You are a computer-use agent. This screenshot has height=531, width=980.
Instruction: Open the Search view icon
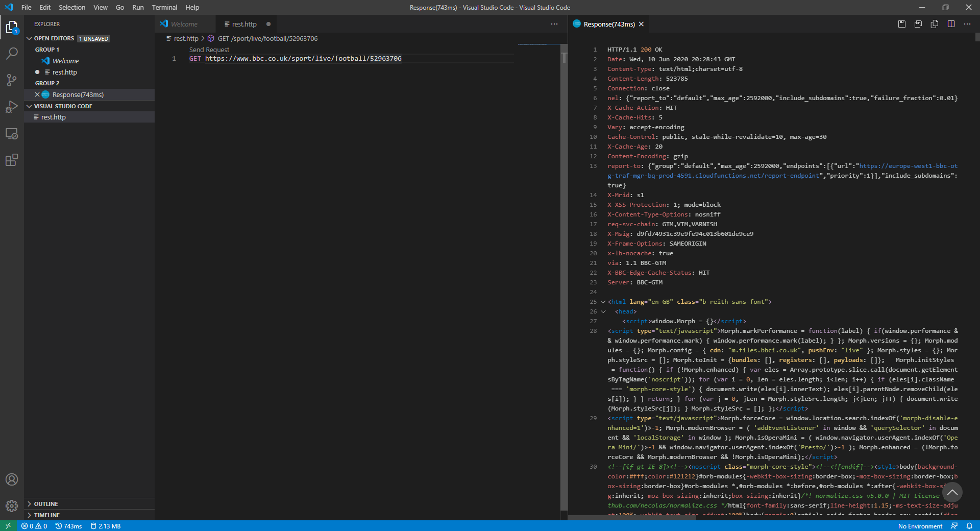12,54
